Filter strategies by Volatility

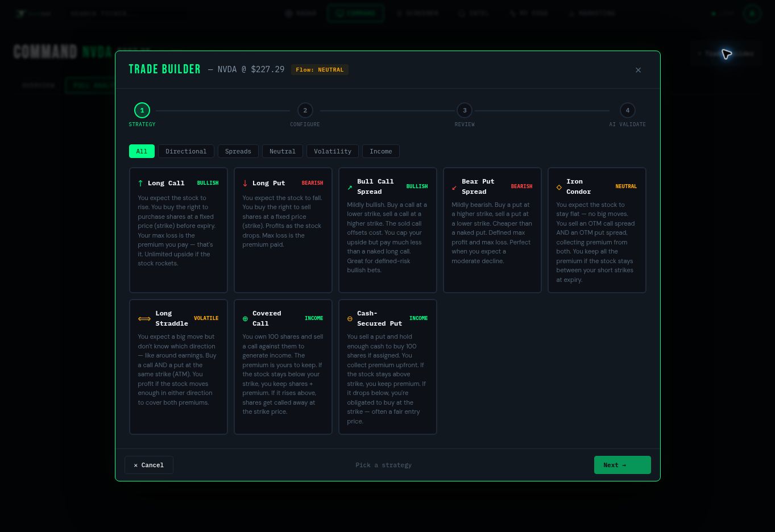tap(333, 151)
